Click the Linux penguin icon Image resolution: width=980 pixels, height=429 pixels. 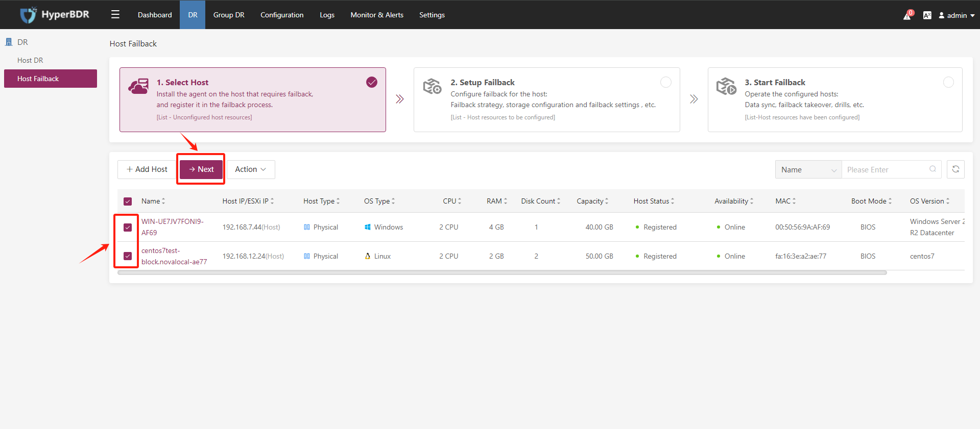tap(368, 256)
